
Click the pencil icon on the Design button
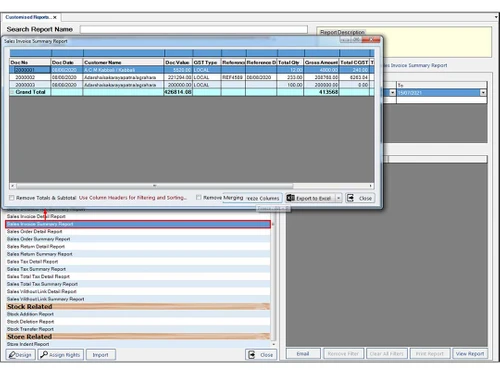12,355
